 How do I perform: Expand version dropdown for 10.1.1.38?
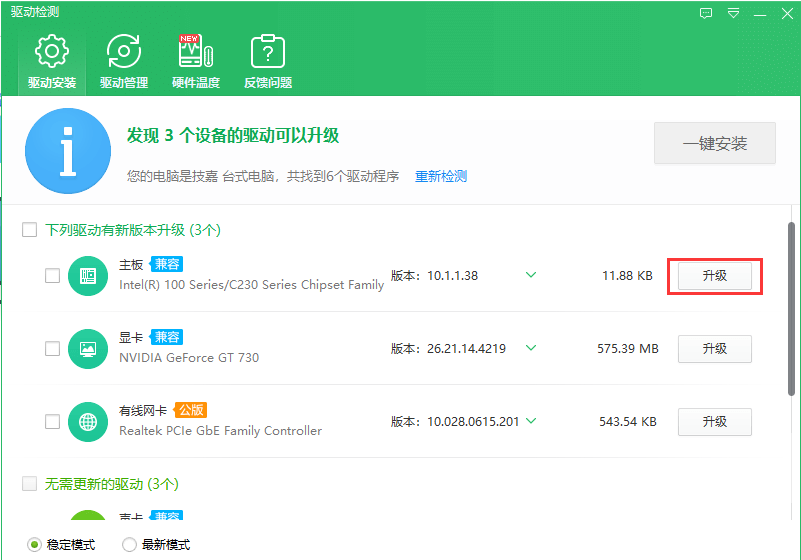click(x=531, y=275)
